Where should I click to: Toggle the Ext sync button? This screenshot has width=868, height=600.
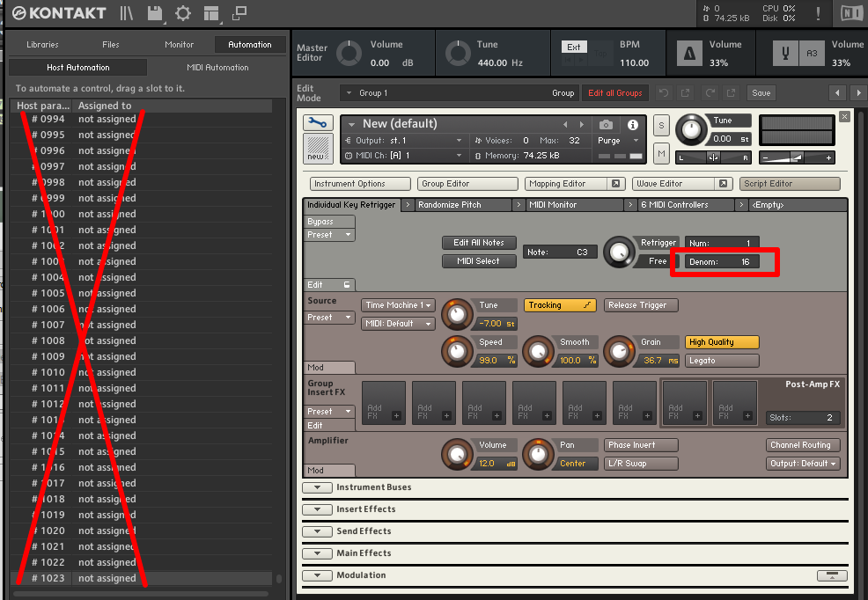point(574,47)
